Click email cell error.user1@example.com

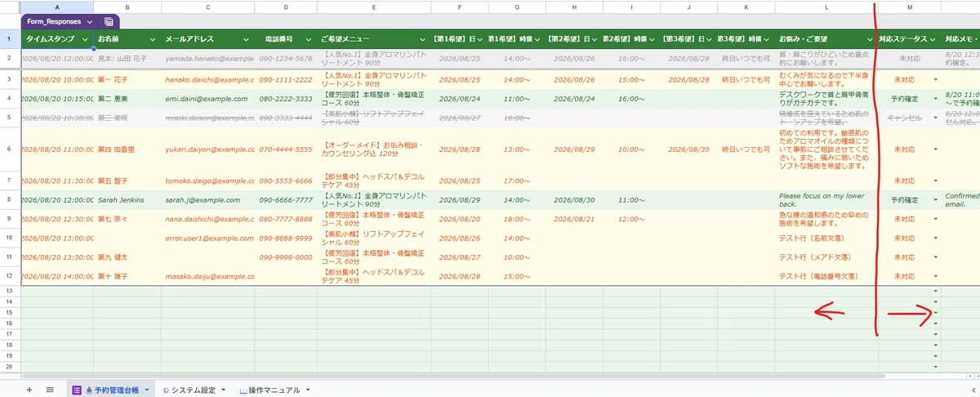(x=208, y=238)
